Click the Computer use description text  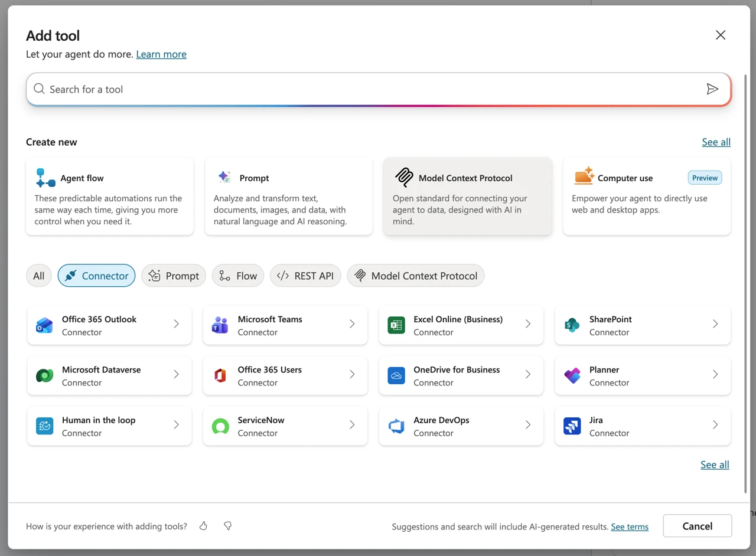(x=640, y=204)
